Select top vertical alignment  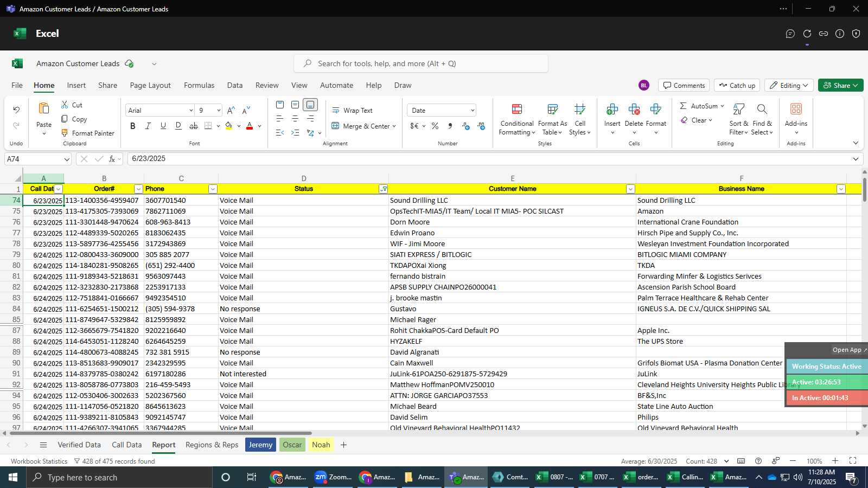pyautogui.click(x=280, y=105)
